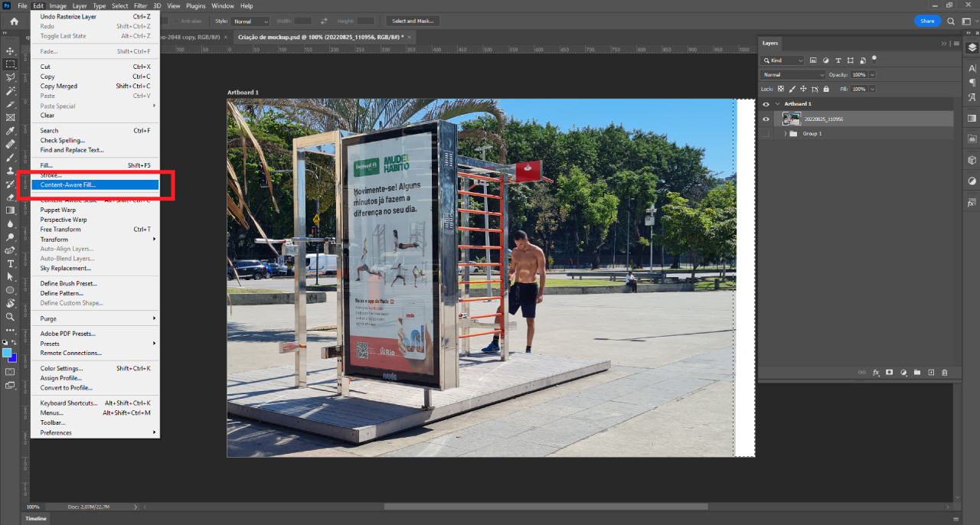
Task: Open the Layers panel icon in dock
Action: pyautogui.click(x=972, y=47)
